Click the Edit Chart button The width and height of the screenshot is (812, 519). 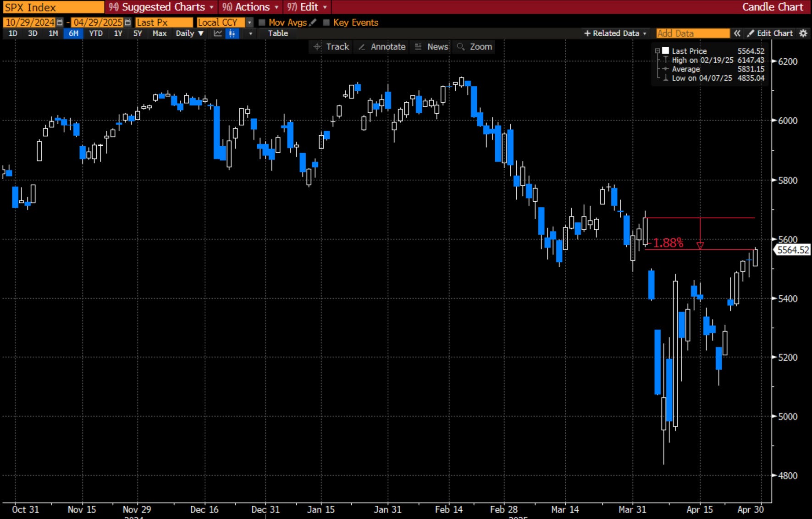[x=770, y=33]
